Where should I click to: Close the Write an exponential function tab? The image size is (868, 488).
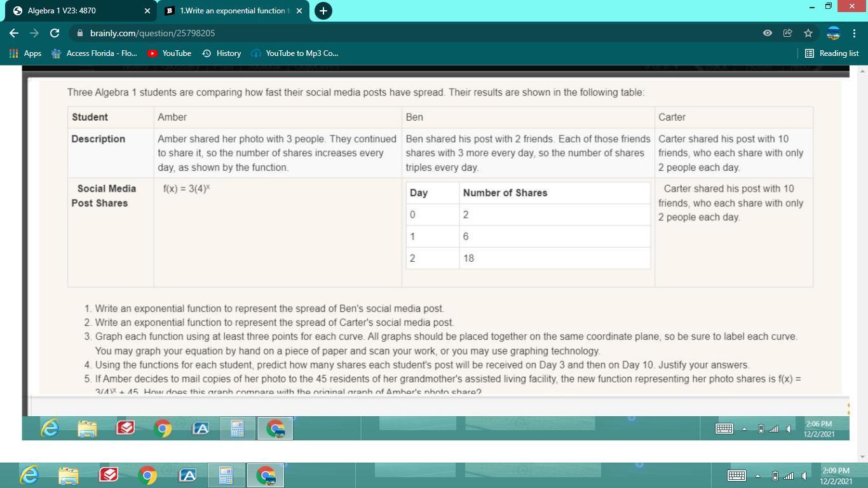(299, 11)
